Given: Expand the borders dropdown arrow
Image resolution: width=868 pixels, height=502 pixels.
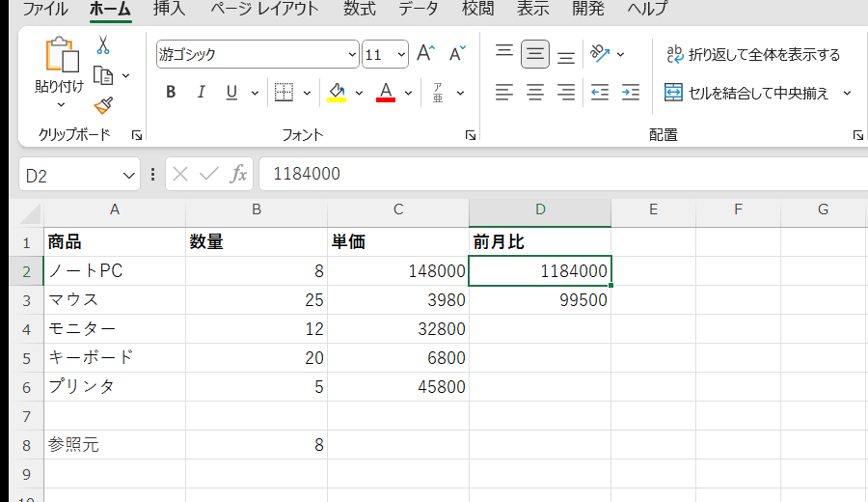Looking at the screenshot, I should (x=307, y=93).
